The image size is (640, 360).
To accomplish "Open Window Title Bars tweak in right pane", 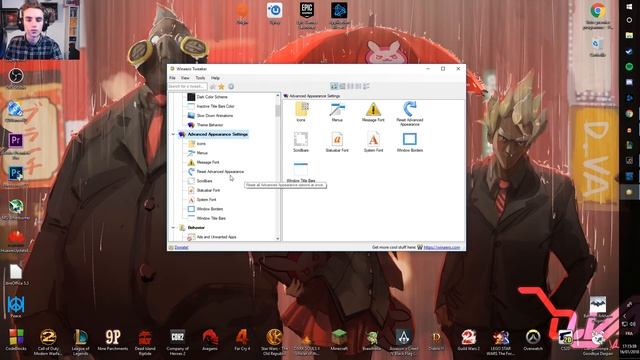I will coord(301,172).
